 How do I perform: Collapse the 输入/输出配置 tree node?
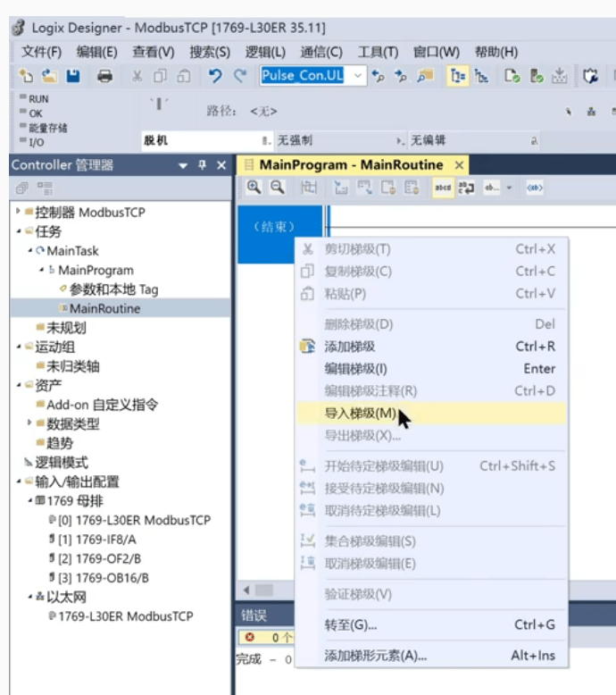point(18,481)
